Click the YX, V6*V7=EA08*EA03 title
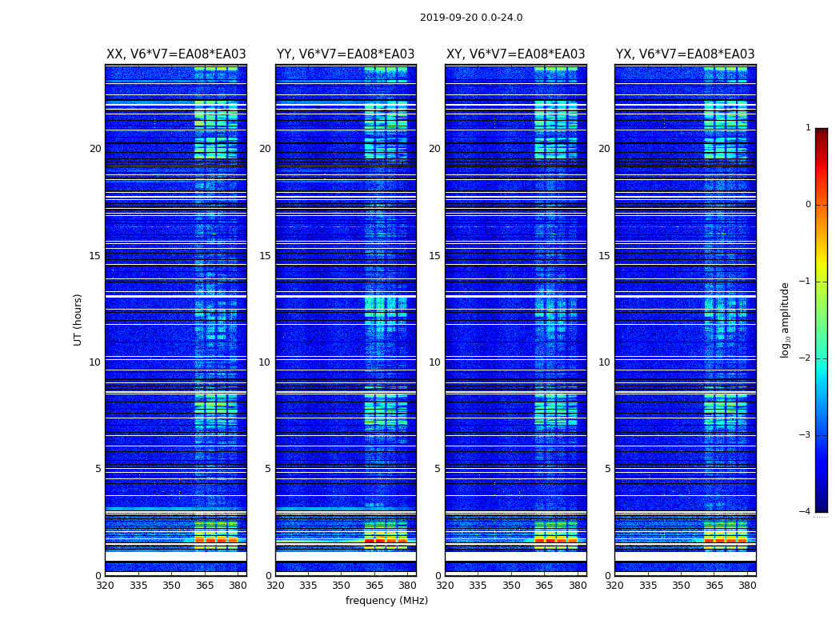This screenshot has height=640, width=840. [685, 54]
